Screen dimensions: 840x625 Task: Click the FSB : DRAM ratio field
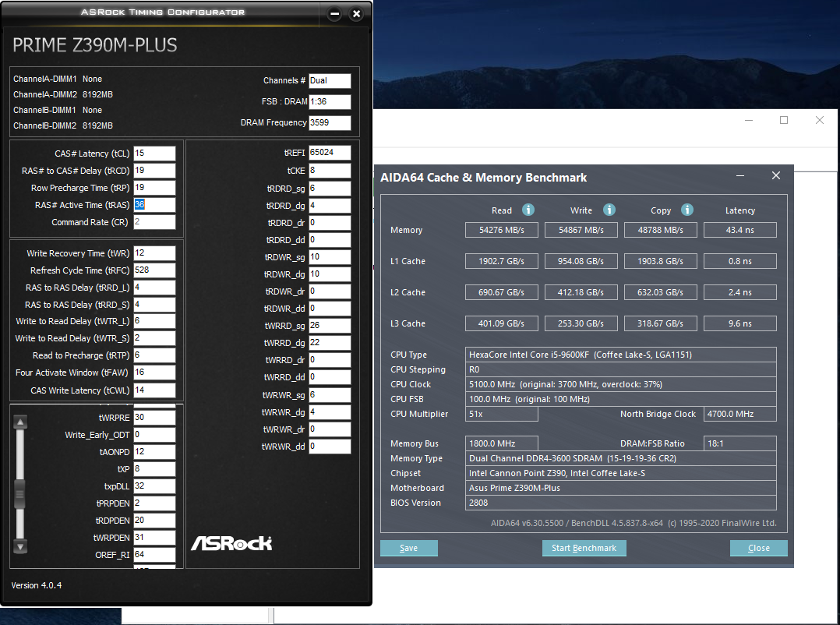click(x=330, y=102)
